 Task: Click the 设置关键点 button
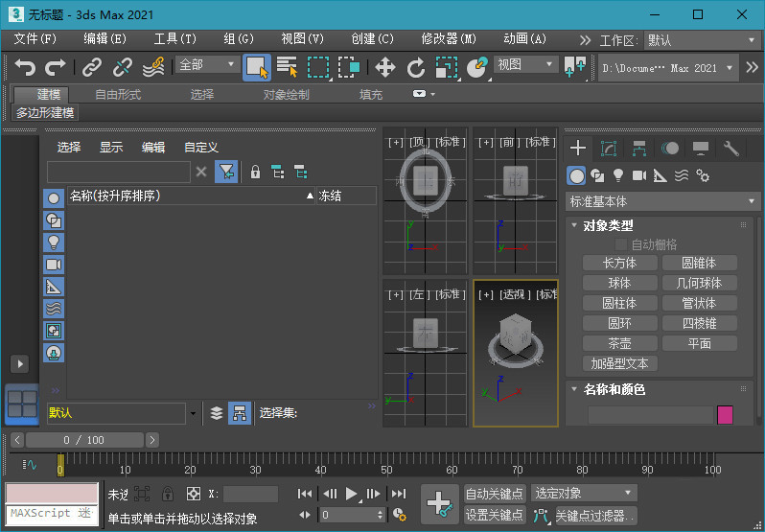pos(495,515)
